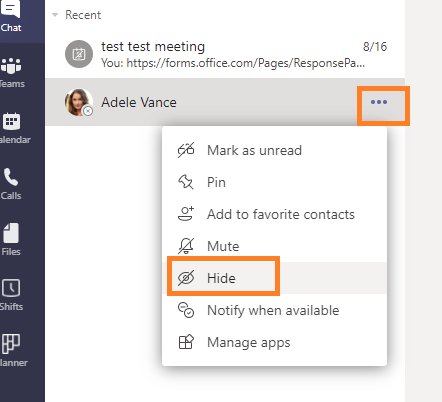Click the test test meeting avatar icon
This screenshot has height=402, width=442.
point(79,54)
